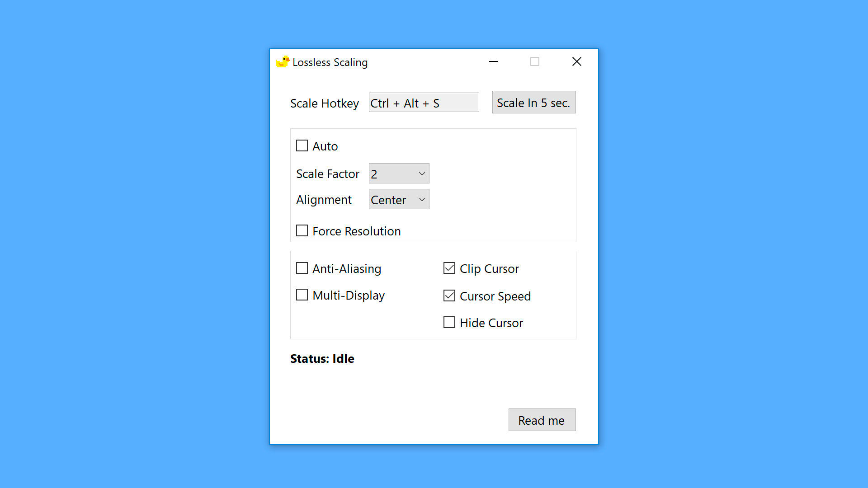Click the Scale Hotkey input field
Viewport: 868px width, 488px height.
click(424, 103)
